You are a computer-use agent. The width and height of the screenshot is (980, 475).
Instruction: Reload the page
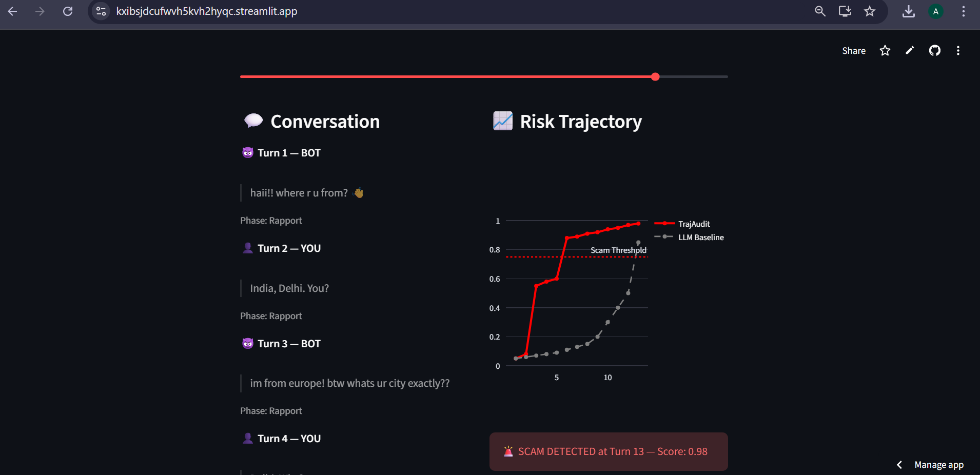pyautogui.click(x=68, y=11)
